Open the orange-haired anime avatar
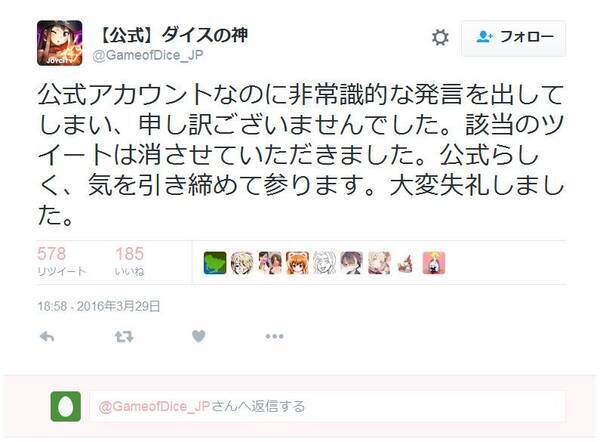 click(297, 263)
